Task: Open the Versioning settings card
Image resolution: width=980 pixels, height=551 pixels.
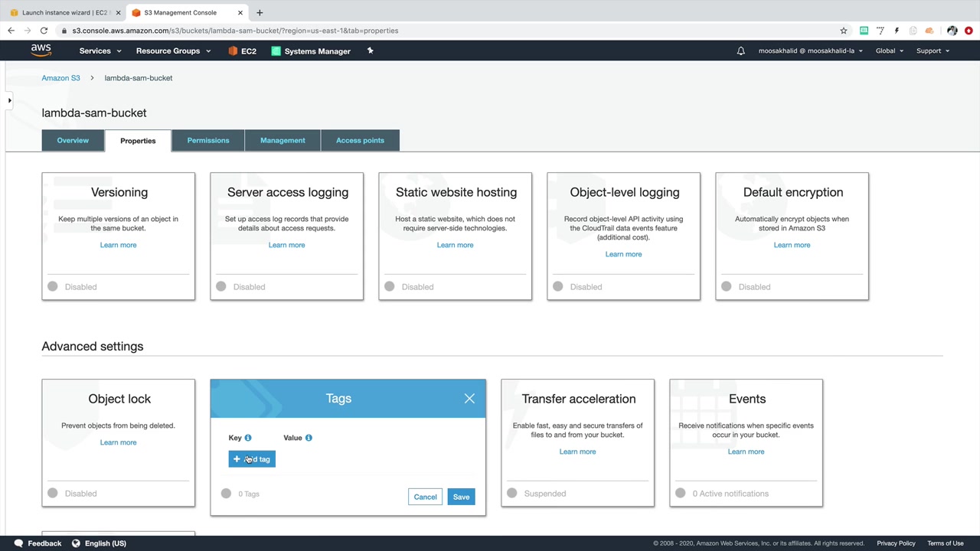Action: click(x=119, y=236)
